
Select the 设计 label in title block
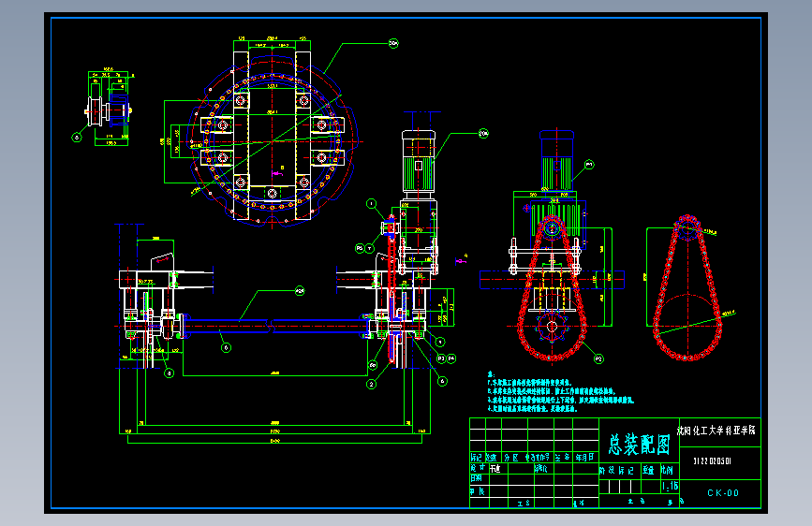pyautogui.click(x=478, y=468)
